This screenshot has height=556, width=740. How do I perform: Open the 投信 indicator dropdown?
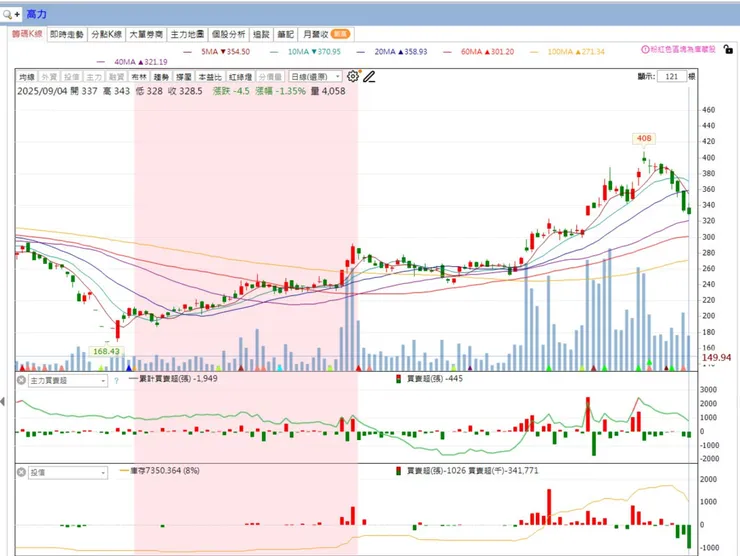[x=68, y=472]
